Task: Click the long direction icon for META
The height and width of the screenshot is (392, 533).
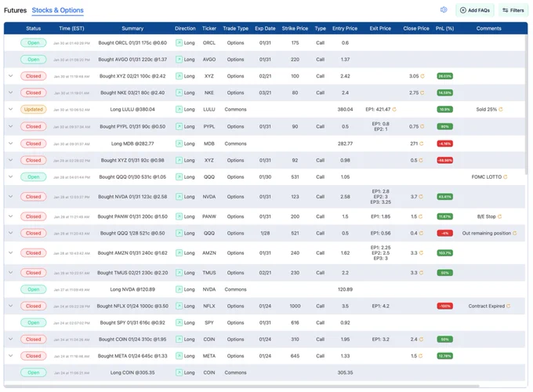Action: tap(179, 356)
